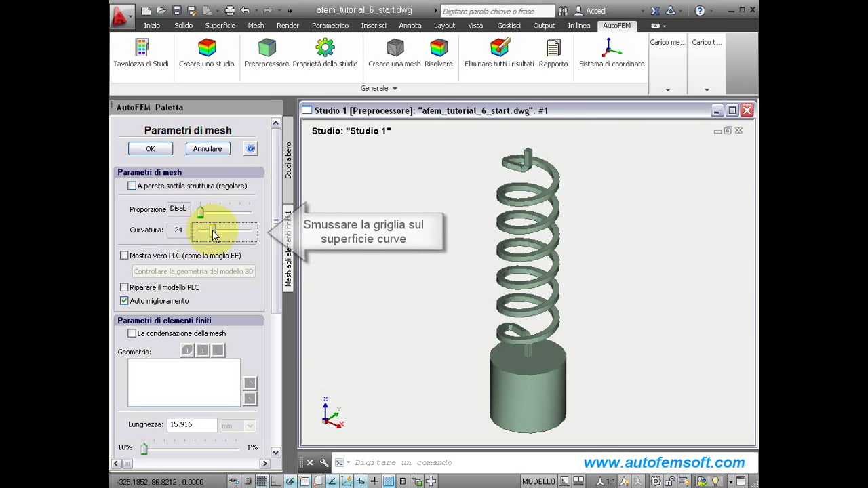Click the wrench icon on command line

pos(325,463)
